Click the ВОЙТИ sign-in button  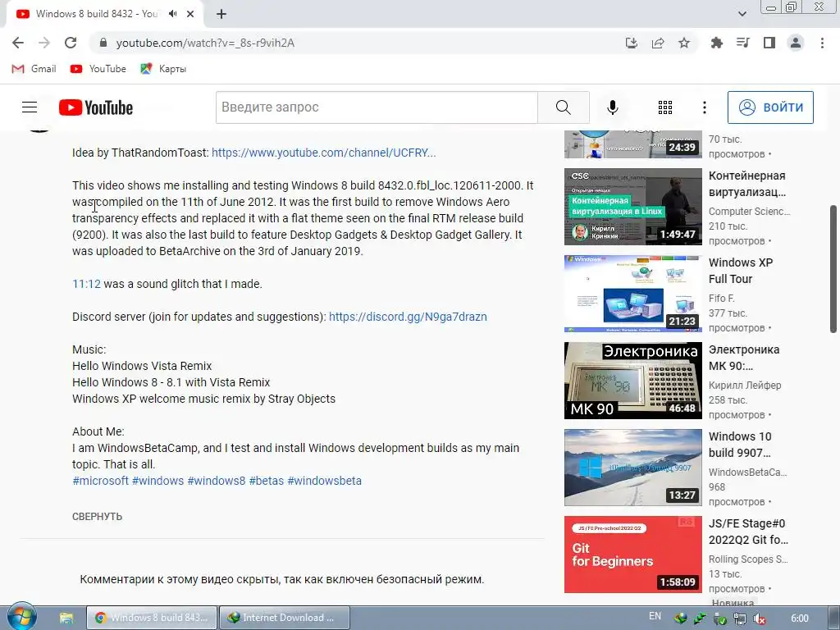[770, 107]
